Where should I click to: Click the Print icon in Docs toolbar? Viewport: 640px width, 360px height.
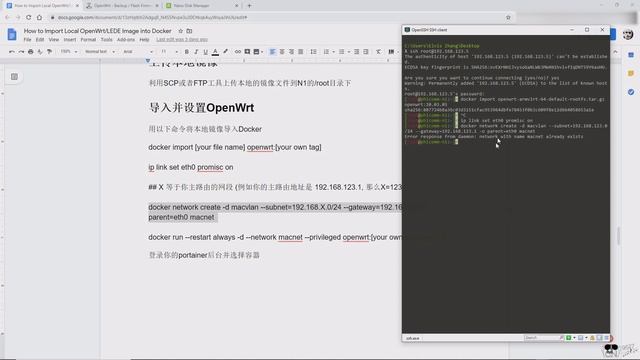[x=31, y=52]
